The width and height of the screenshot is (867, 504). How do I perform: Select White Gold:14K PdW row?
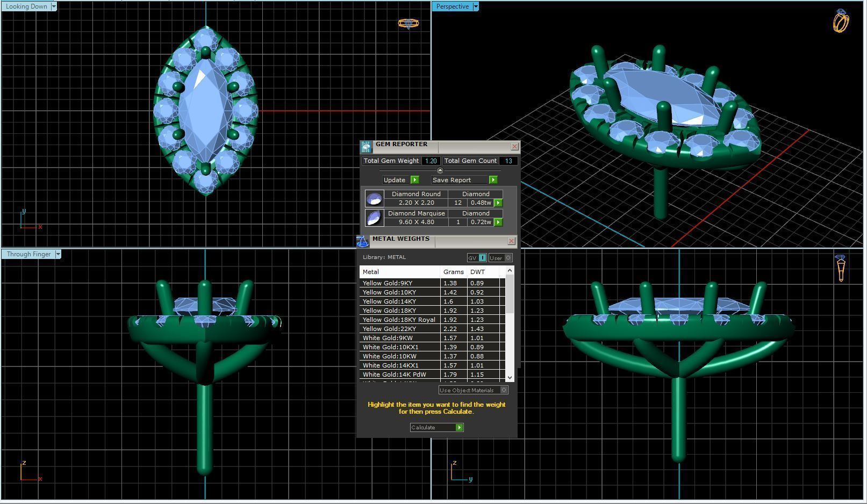click(432, 375)
